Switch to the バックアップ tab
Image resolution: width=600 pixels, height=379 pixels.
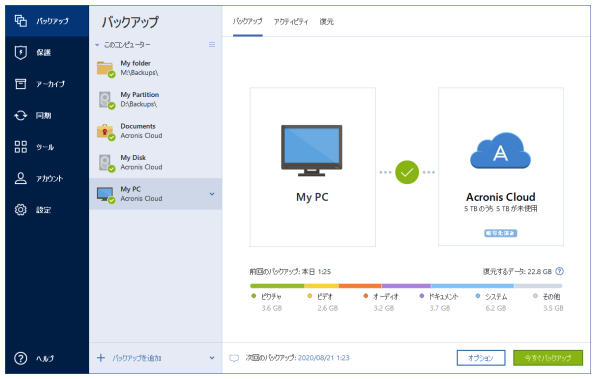pos(248,22)
